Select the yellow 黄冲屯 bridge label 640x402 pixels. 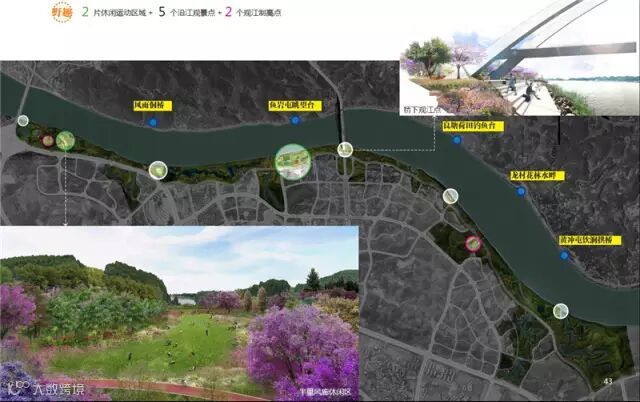(590, 240)
